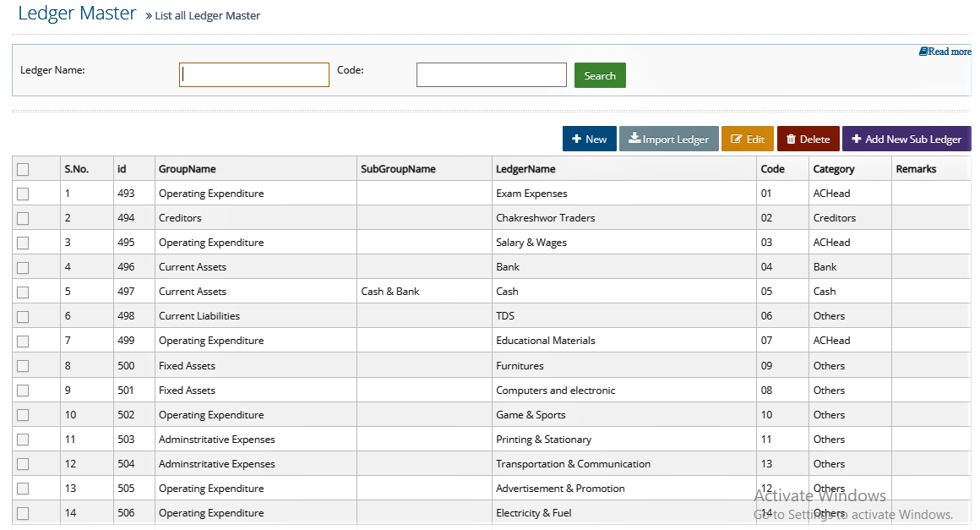Screen dimensions: 980x530
Task: Focus the Ledger Name input field
Action: tap(253, 75)
